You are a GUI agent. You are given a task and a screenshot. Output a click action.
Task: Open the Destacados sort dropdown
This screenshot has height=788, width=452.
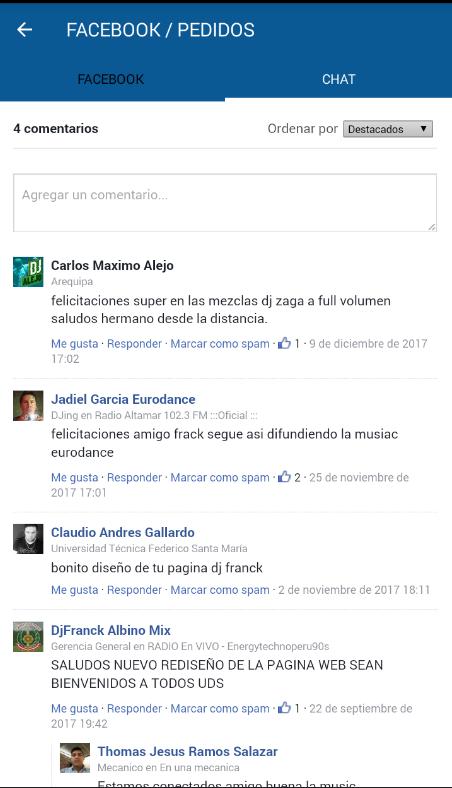coord(388,129)
